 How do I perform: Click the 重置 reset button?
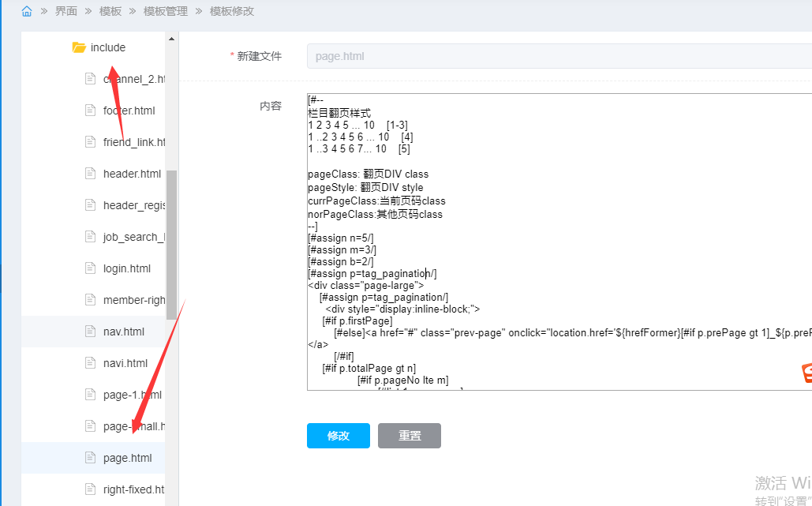point(409,436)
